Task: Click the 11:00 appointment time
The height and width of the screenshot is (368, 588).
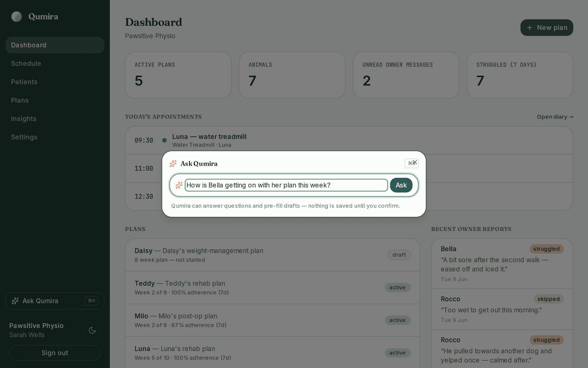Action: point(144,168)
